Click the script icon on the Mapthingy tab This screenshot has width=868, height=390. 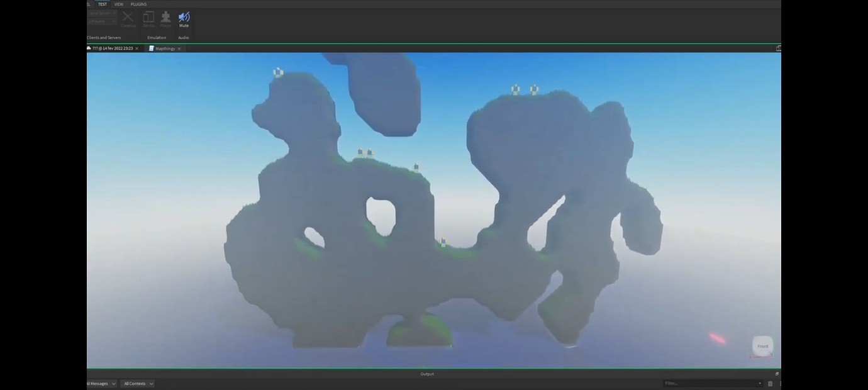click(152, 48)
